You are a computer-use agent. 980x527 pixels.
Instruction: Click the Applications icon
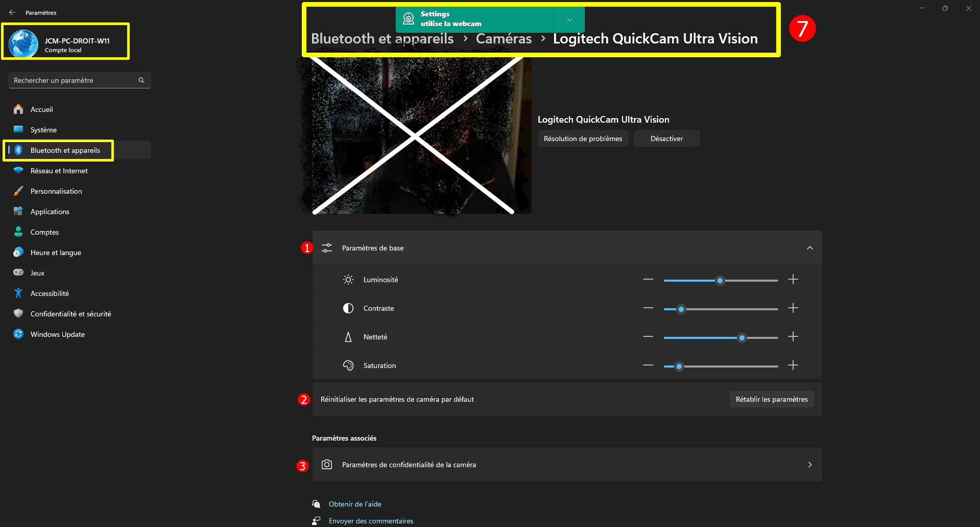[18, 211]
